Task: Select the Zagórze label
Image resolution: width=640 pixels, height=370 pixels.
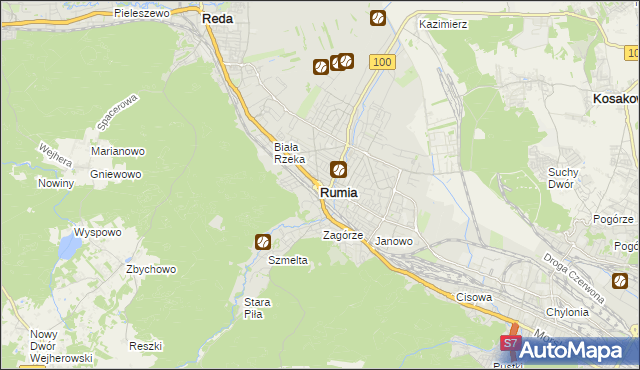Action: pos(343,235)
